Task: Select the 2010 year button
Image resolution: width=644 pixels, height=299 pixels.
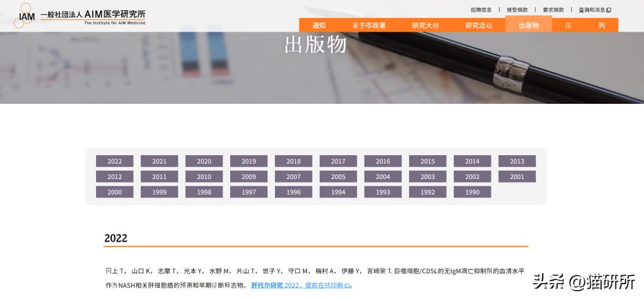Action: (x=204, y=177)
